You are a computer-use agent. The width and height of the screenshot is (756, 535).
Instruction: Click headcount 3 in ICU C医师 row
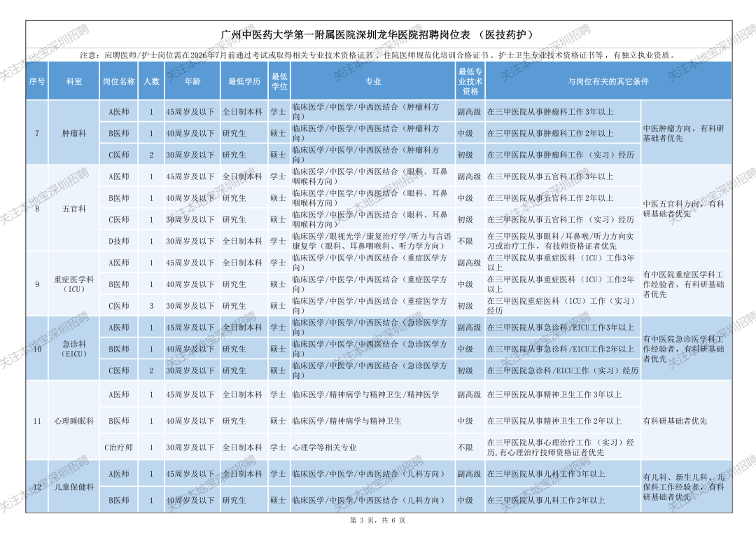coord(151,306)
